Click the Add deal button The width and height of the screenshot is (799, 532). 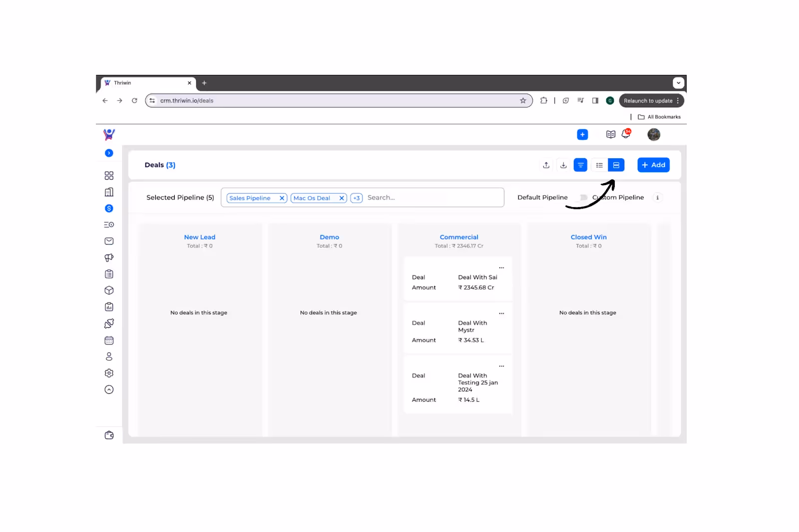653,165
